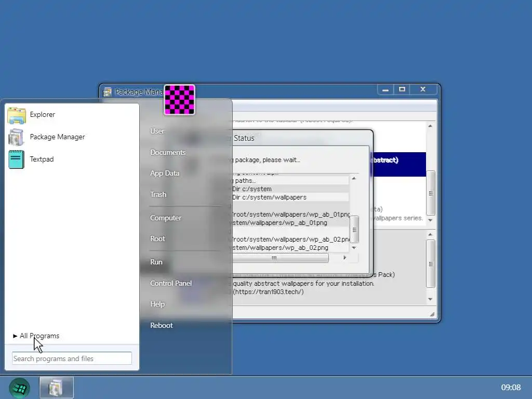This screenshot has width=532, height=399.
Task: Launch Package Manager from start menu
Action: pos(72,137)
